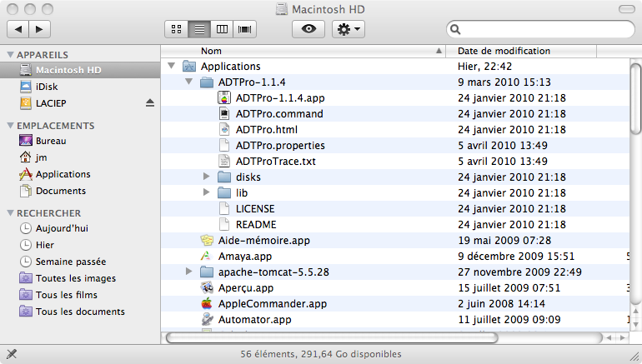Switch to list view
The width and height of the screenshot is (642, 364).
[x=199, y=29]
